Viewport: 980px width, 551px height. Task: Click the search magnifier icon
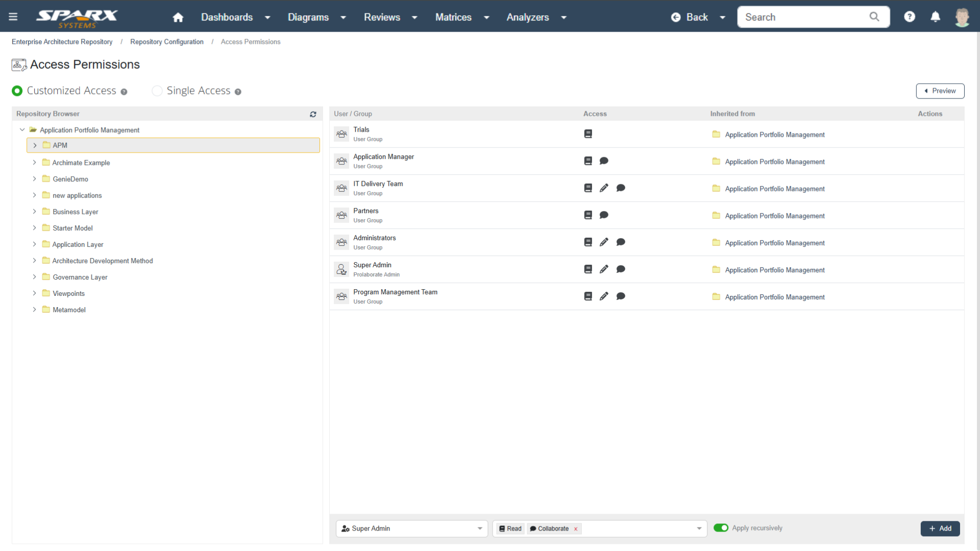click(x=874, y=17)
